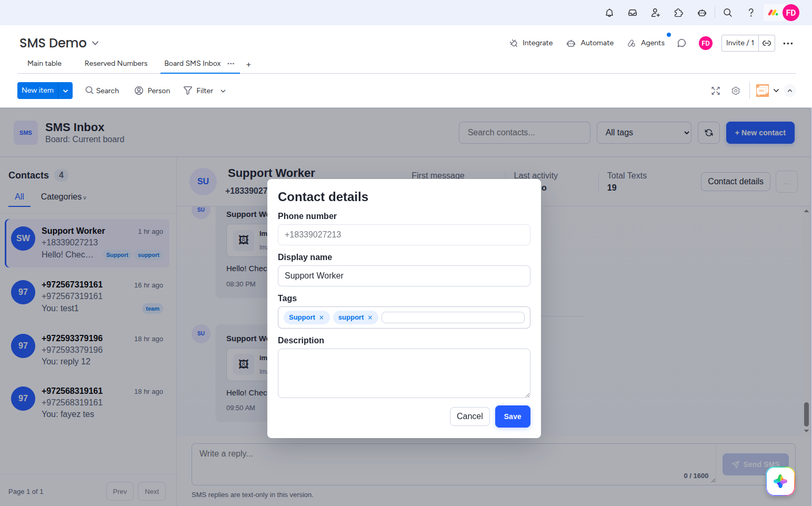The width and height of the screenshot is (812, 506).
Task: Expand the Filter options chevron
Action: pyautogui.click(x=223, y=91)
